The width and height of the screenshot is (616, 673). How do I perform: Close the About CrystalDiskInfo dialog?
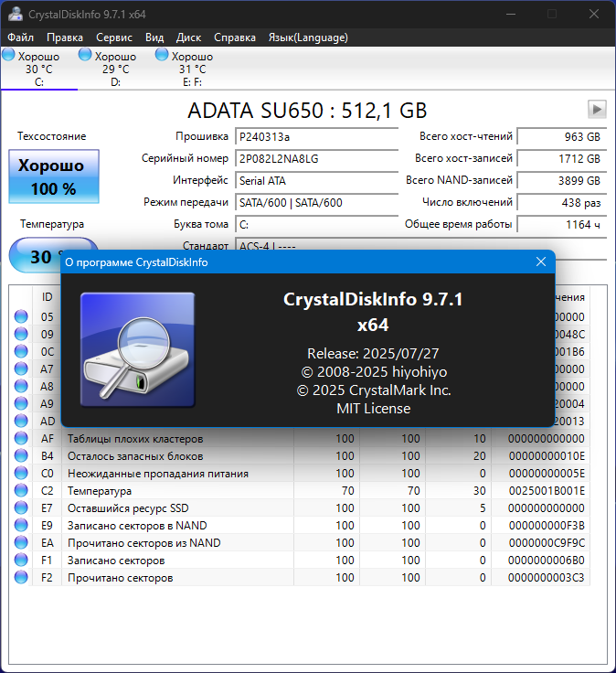[x=541, y=262]
